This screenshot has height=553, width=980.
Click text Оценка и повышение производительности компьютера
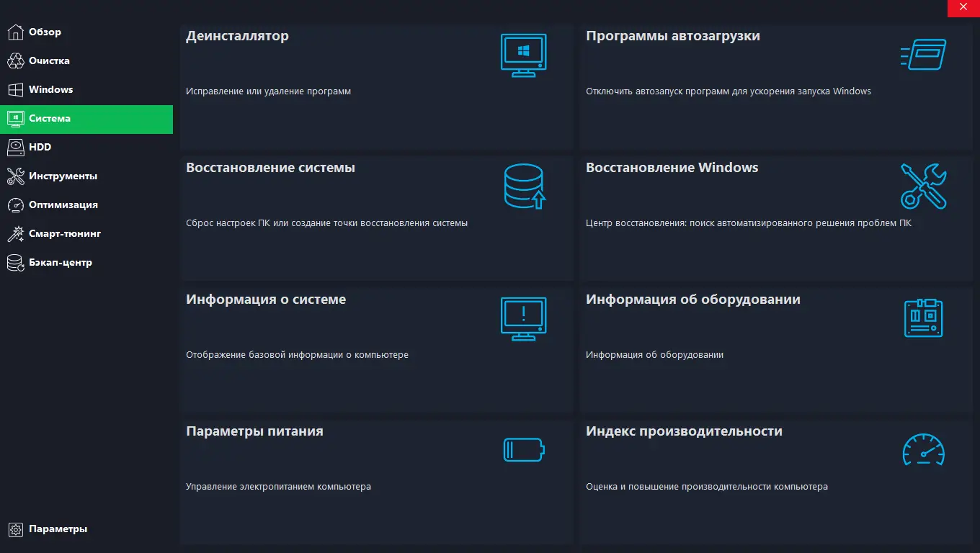click(x=707, y=487)
